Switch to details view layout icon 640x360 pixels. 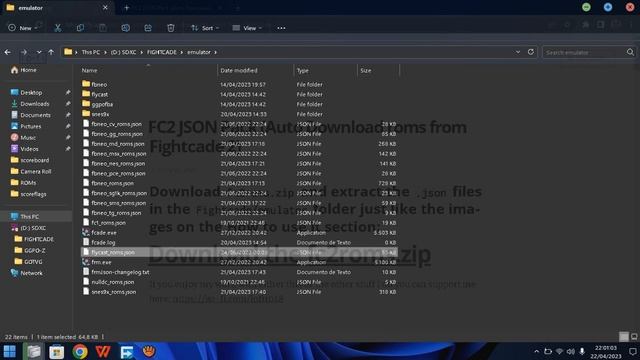click(x=624, y=337)
